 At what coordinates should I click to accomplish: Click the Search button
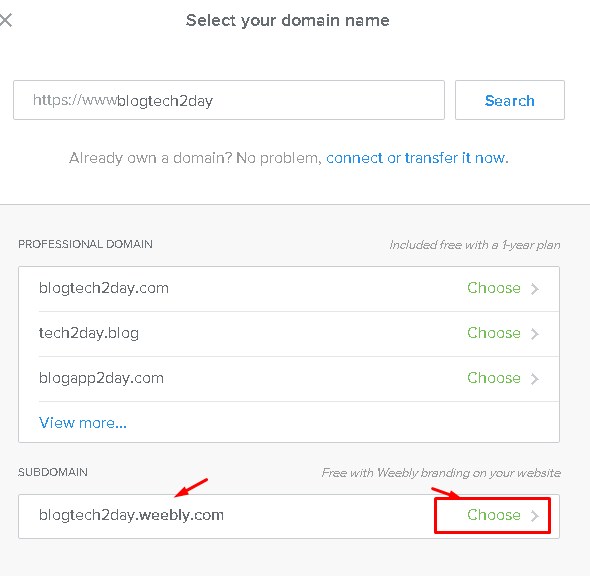(x=509, y=100)
